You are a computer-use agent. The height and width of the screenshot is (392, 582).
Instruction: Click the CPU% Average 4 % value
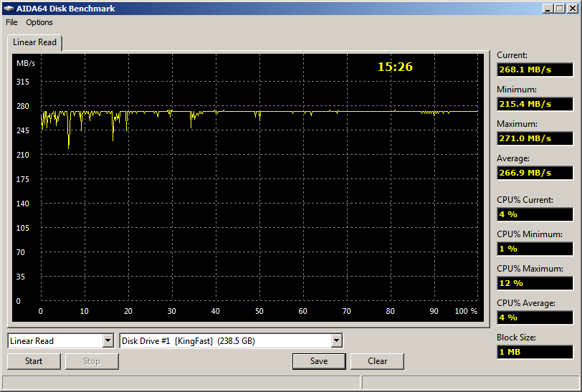click(x=535, y=317)
